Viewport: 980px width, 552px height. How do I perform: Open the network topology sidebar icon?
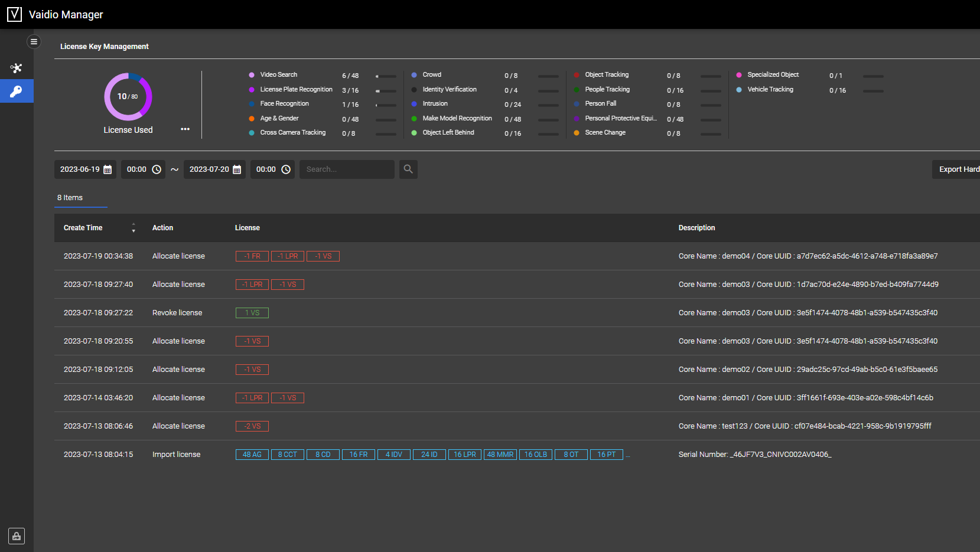click(17, 68)
